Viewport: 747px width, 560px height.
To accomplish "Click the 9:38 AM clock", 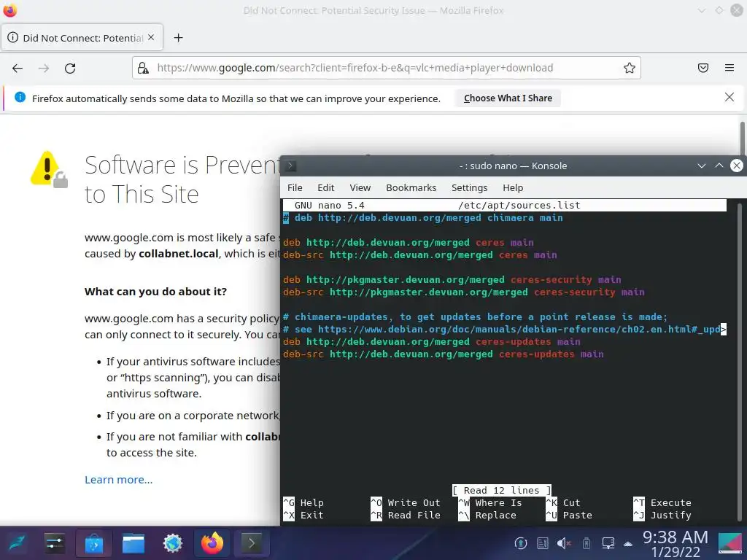I will pyautogui.click(x=675, y=537).
